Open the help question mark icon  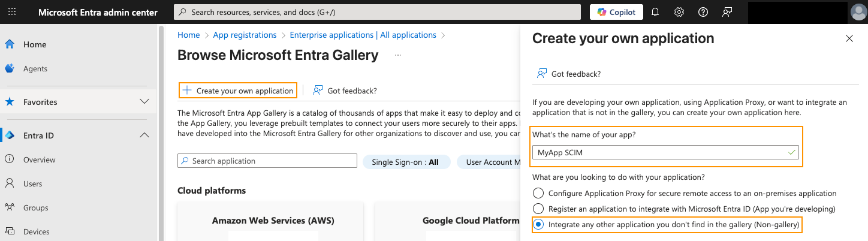703,12
